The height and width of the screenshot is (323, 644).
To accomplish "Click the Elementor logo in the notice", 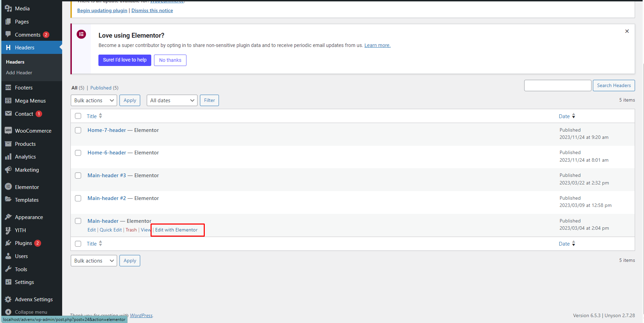I will [81, 34].
